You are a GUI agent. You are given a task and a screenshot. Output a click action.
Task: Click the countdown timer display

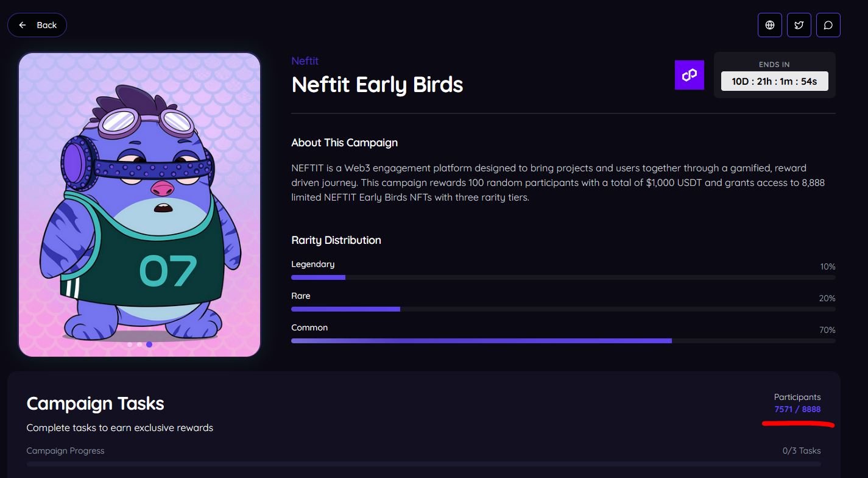tap(774, 81)
